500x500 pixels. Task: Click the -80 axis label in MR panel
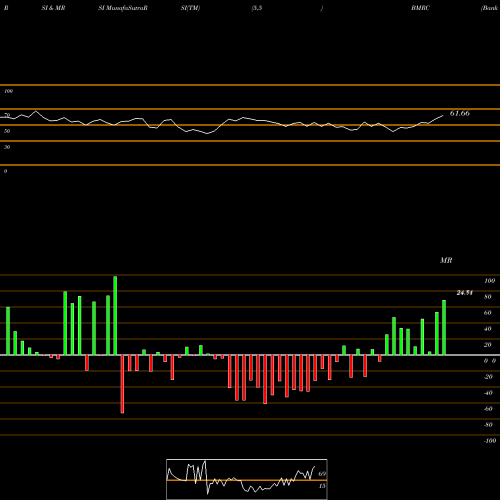click(x=488, y=425)
